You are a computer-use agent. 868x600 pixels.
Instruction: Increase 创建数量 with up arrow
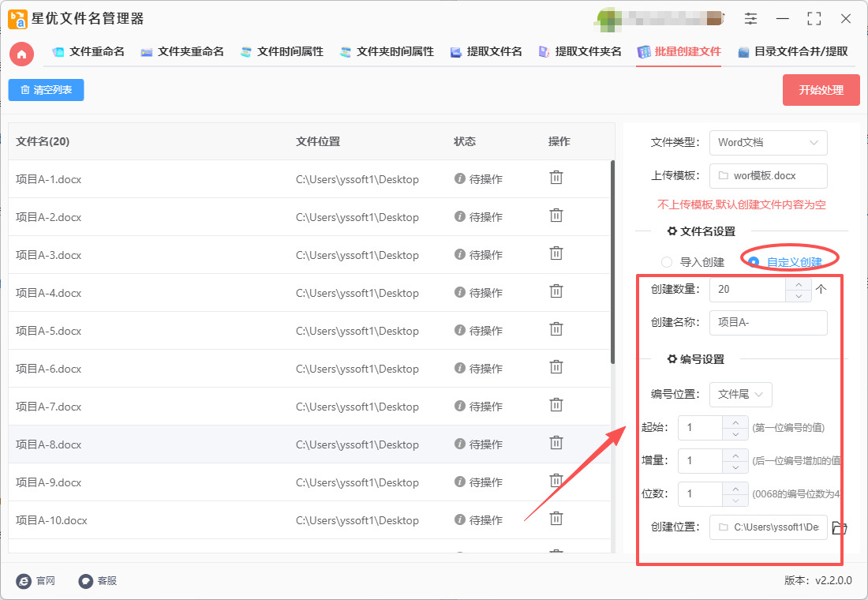pos(799,283)
